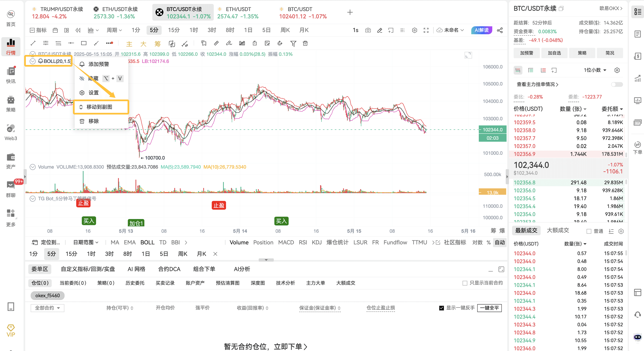Check 只显示当前合约 checkbox
Viewport: 644px width, 351px height.
465,283
